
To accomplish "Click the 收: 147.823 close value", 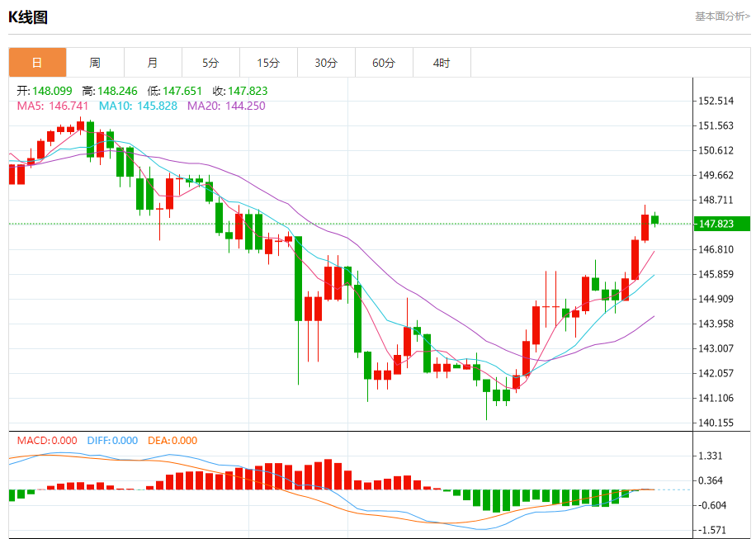I will pos(240,91).
